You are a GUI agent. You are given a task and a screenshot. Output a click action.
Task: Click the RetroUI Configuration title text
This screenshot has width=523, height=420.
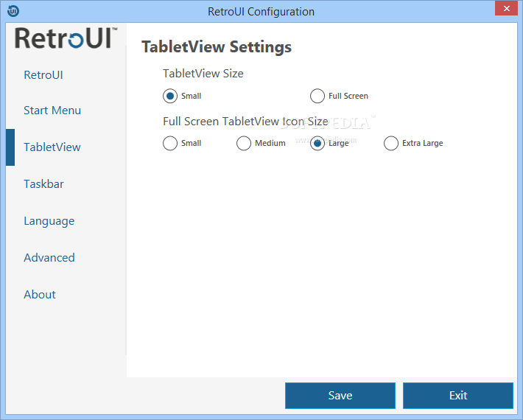tap(261, 12)
